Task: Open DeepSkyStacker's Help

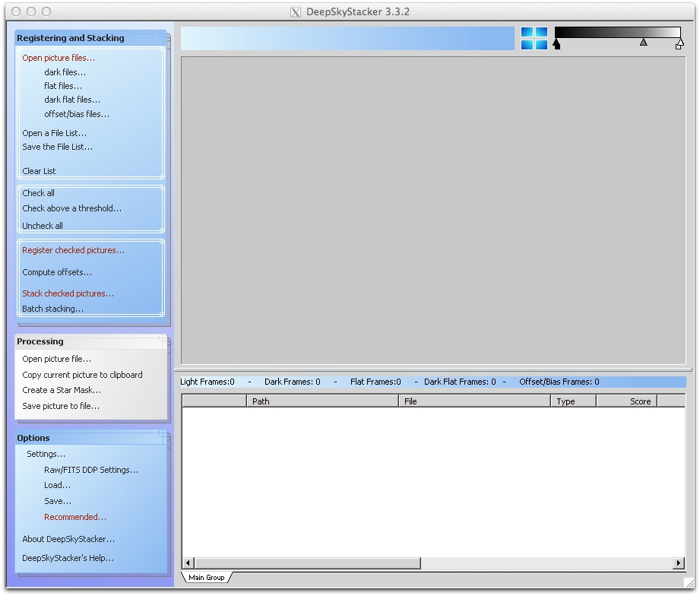Action: (68, 557)
